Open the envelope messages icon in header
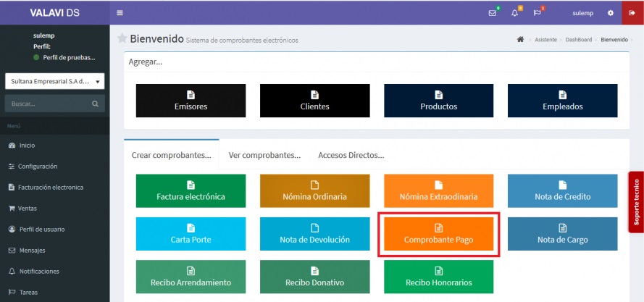This screenshot has width=644, height=302. tap(493, 13)
